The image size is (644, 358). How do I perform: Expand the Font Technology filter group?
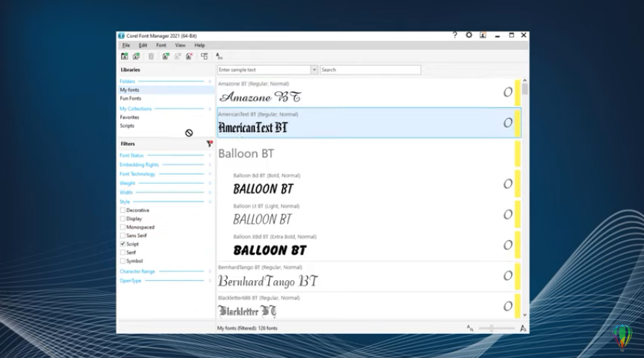pyautogui.click(x=210, y=174)
